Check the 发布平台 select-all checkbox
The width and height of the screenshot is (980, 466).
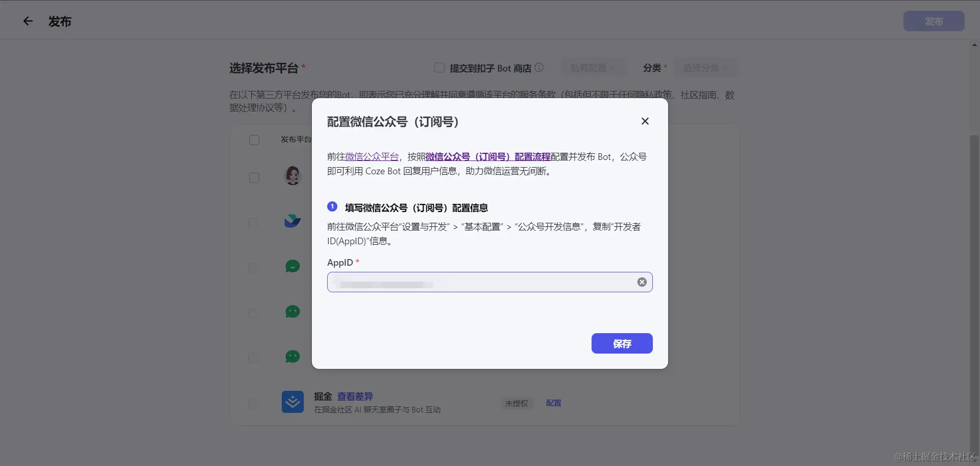pyautogui.click(x=254, y=140)
